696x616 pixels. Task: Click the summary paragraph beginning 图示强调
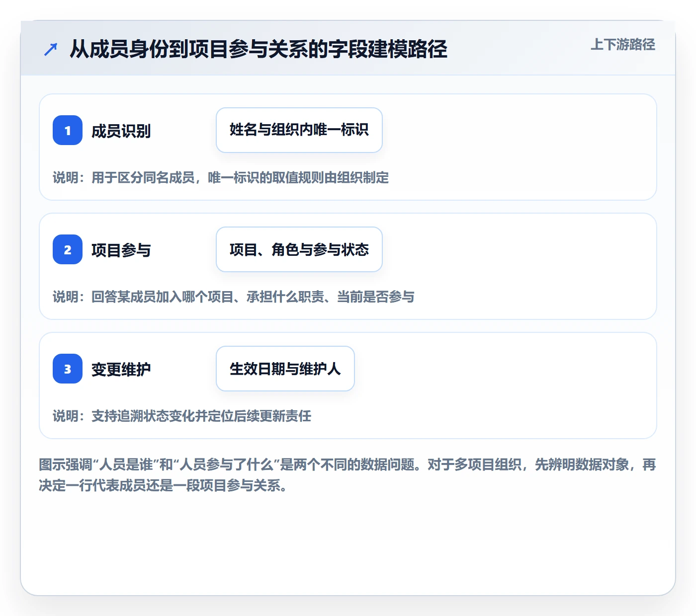tap(348, 475)
